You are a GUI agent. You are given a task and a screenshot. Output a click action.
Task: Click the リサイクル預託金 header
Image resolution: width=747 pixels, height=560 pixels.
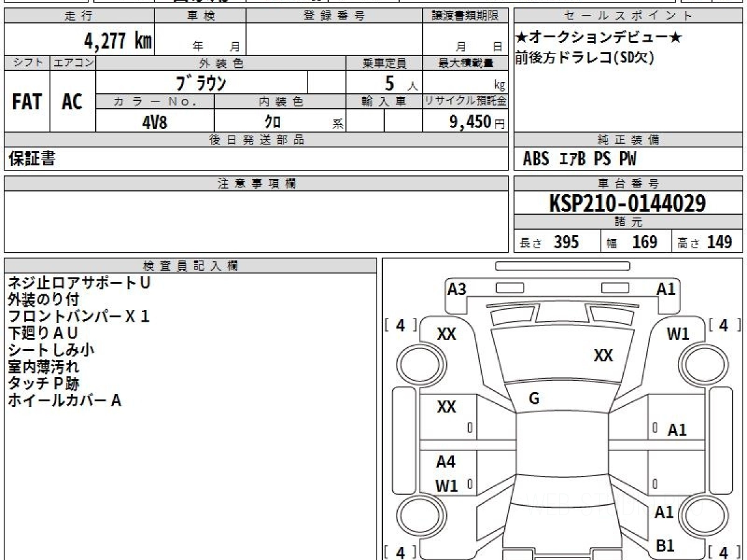(x=465, y=102)
